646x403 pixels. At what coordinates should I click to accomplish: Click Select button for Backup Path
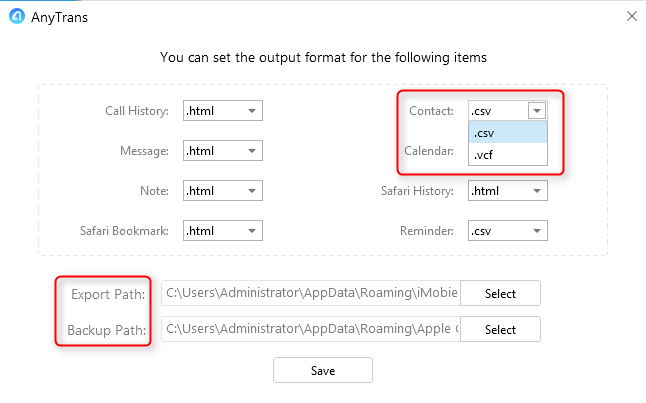[500, 329]
